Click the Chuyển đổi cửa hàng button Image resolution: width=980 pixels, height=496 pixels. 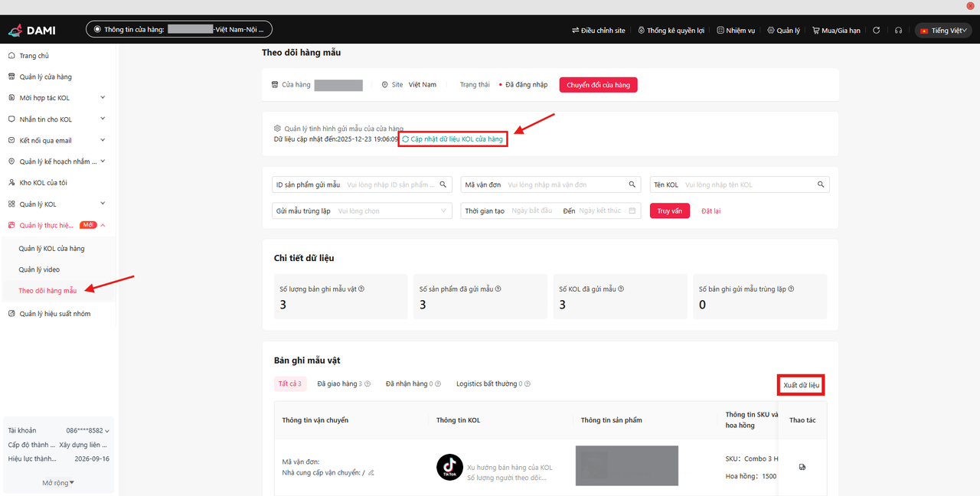598,85
